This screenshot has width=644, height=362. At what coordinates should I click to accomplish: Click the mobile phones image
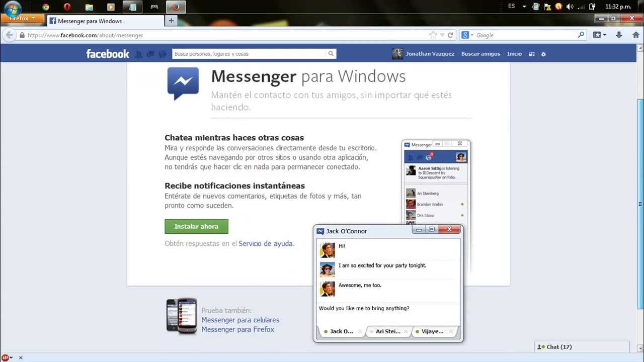[x=182, y=316]
